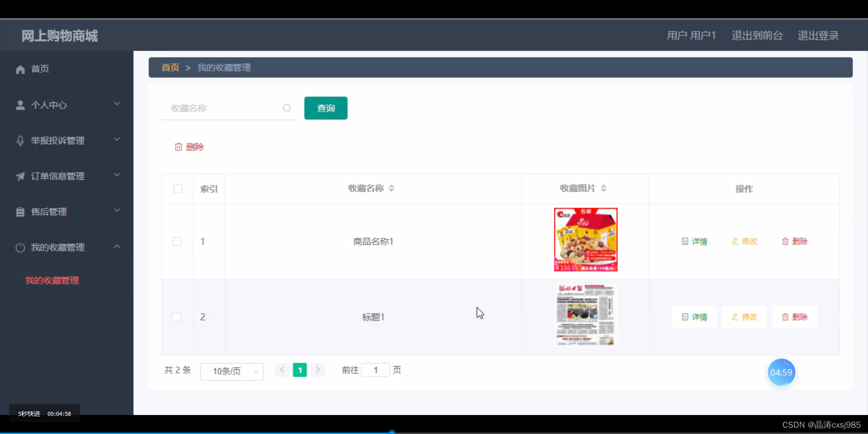Click the trash icon of the top 删除 button

(x=179, y=147)
